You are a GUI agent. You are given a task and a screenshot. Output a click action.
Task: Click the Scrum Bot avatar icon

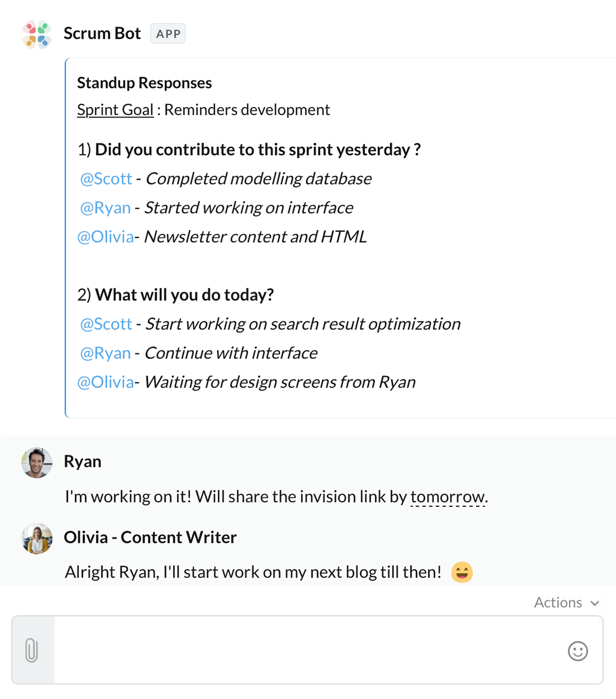point(37,34)
